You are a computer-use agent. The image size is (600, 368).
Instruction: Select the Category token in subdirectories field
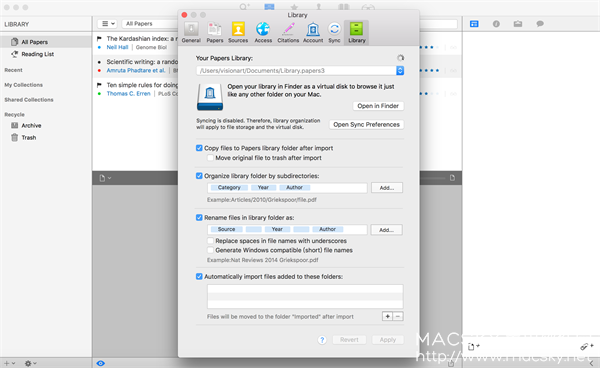[229, 187]
